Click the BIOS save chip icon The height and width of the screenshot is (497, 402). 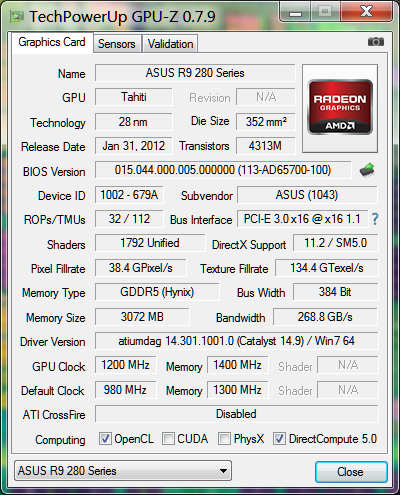tap(367, 170)
